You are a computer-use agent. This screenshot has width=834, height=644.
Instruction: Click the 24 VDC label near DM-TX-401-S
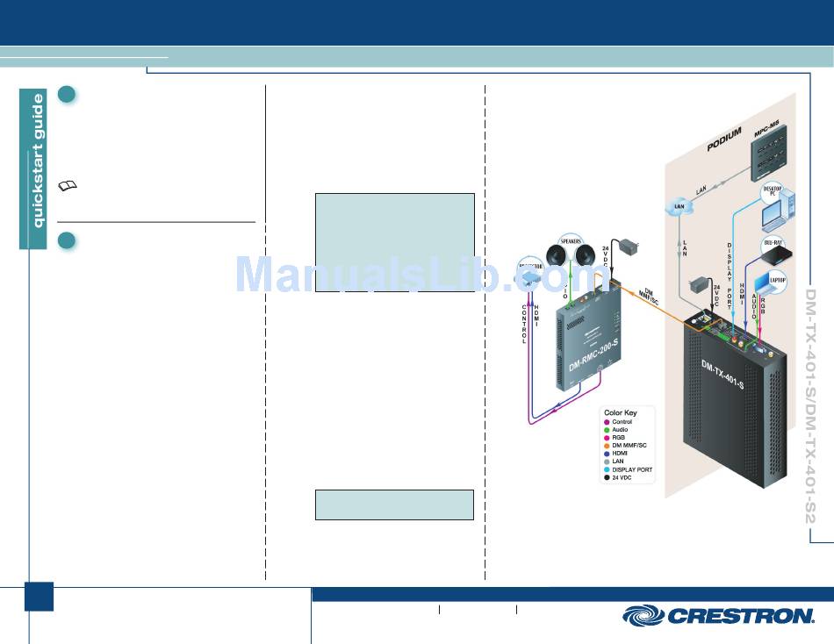pos(716,295)
